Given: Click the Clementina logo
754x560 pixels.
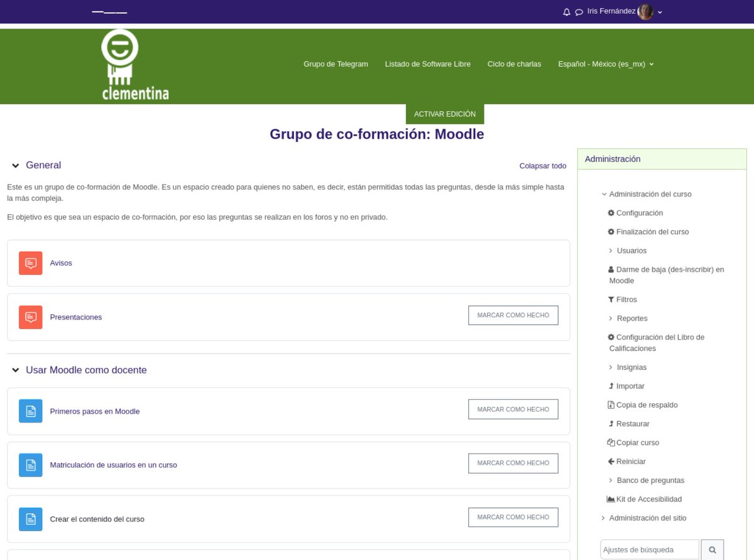Looking at the screenshot, I should [134, 65].
